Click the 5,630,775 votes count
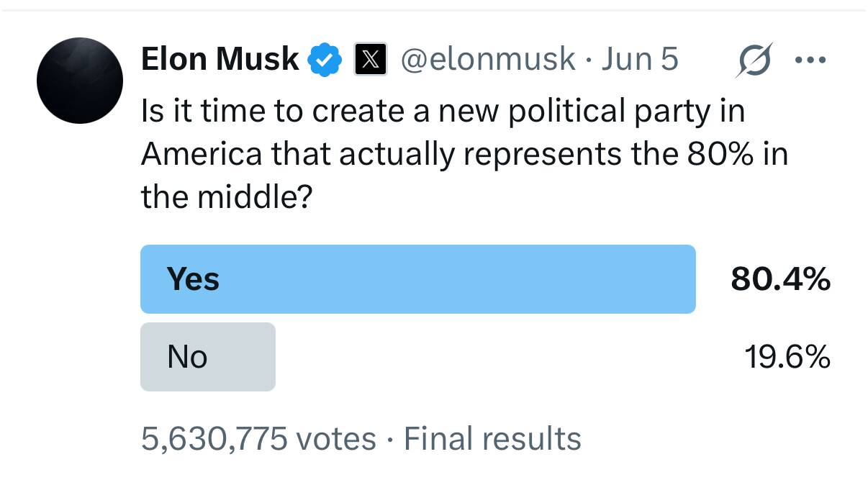Screen dimensions: 868x485 (x=258, y=438)
